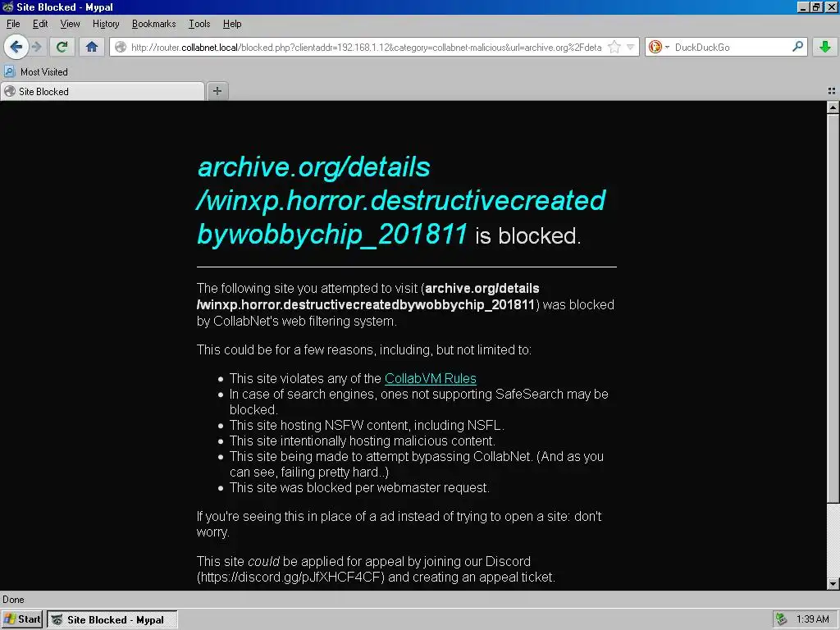
Task: Click 'This site intentionally hosting malicious content' line
Action: click(x=362, y=441)
